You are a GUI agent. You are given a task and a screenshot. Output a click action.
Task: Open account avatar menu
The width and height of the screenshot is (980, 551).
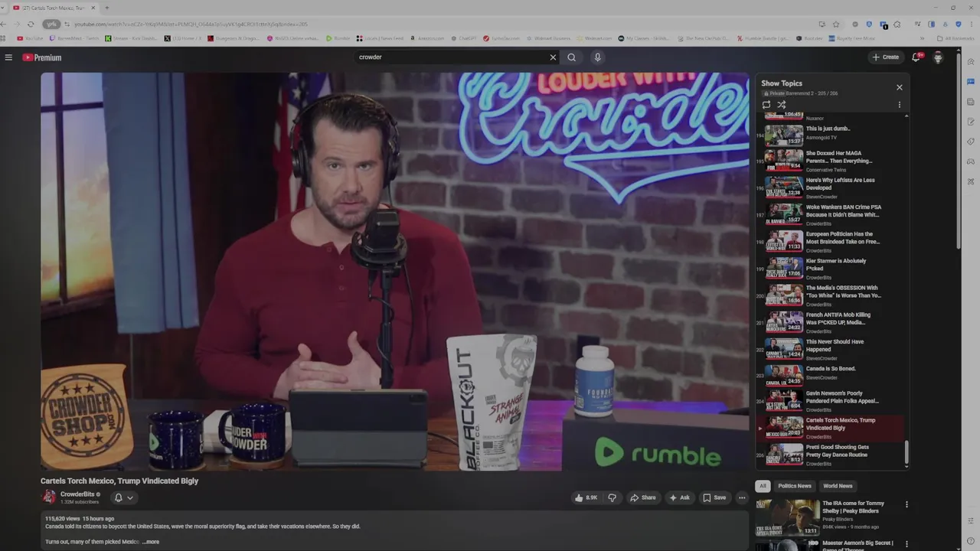click(938, 57)
